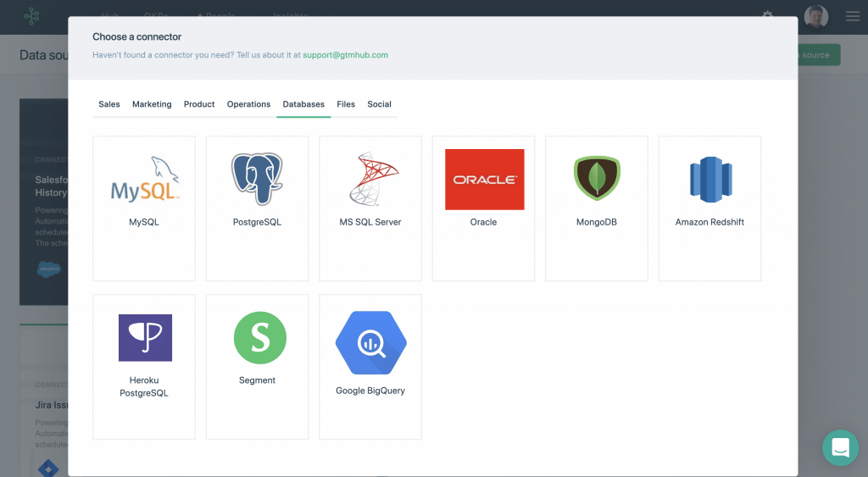Screen dimensions: 868x477
Task: Open settings gear in top bar
Action: click(767, 14)
